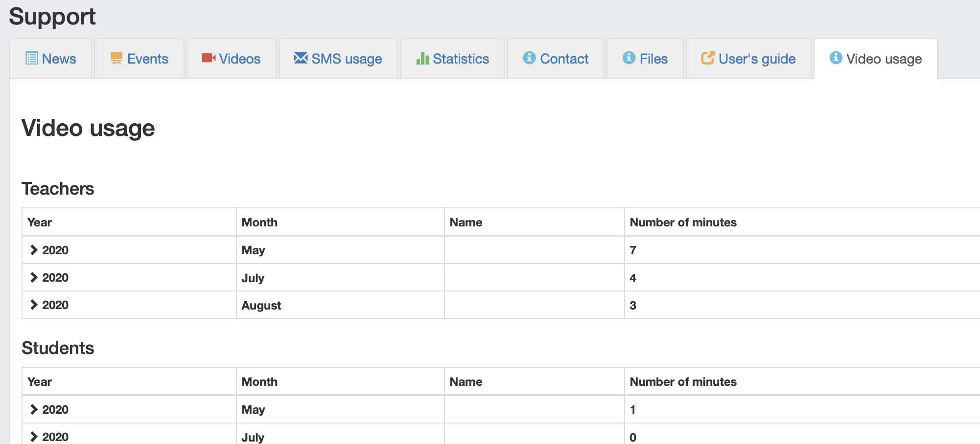Viewport: 980px width, 444px height.
Task: Click the User's guide external link icon
Action: [x=708, y=58]
